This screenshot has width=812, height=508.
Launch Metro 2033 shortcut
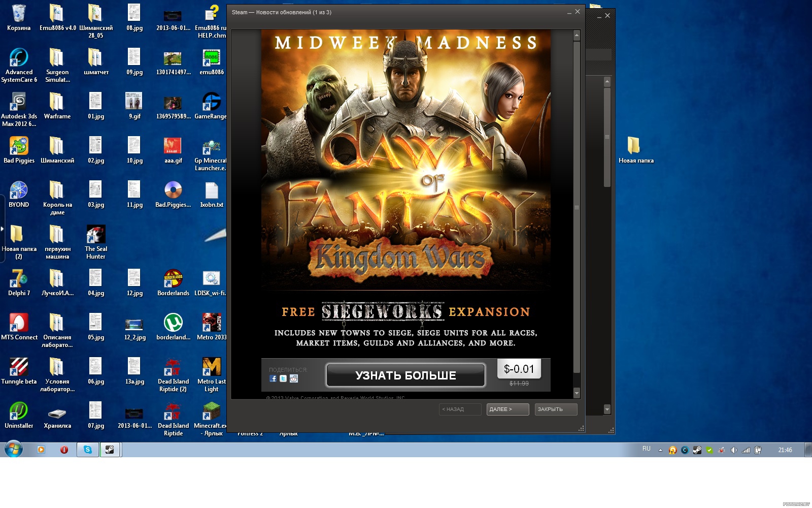tap(212, 327)
